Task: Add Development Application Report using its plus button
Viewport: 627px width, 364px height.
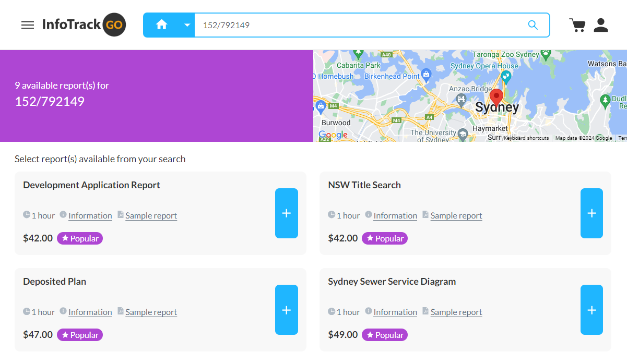Action: pos(286,213)
